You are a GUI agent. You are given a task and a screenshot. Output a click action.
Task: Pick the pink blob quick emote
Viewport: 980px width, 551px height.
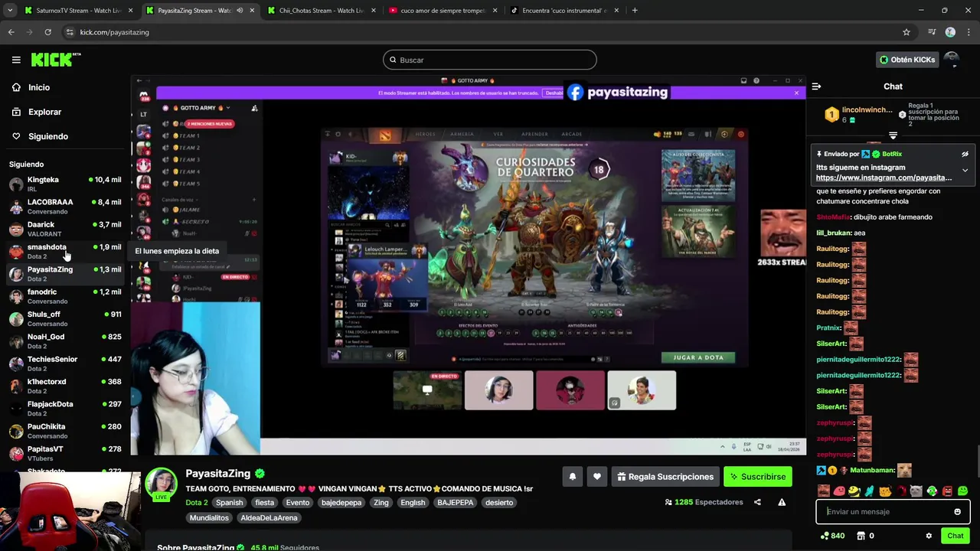[x=839, y=491]
